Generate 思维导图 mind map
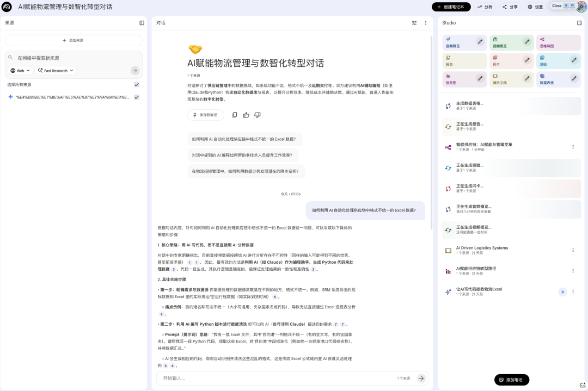Viewport: 588px width, 391px height. 559,43
